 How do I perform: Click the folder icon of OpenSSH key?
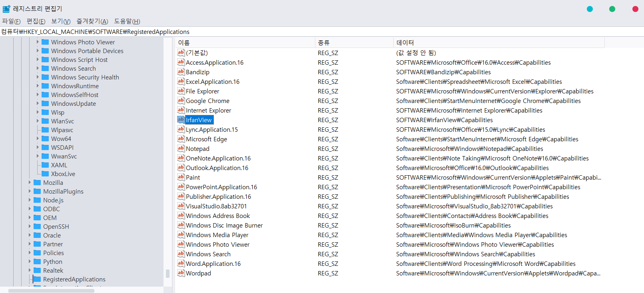click(x=37, y=226)
